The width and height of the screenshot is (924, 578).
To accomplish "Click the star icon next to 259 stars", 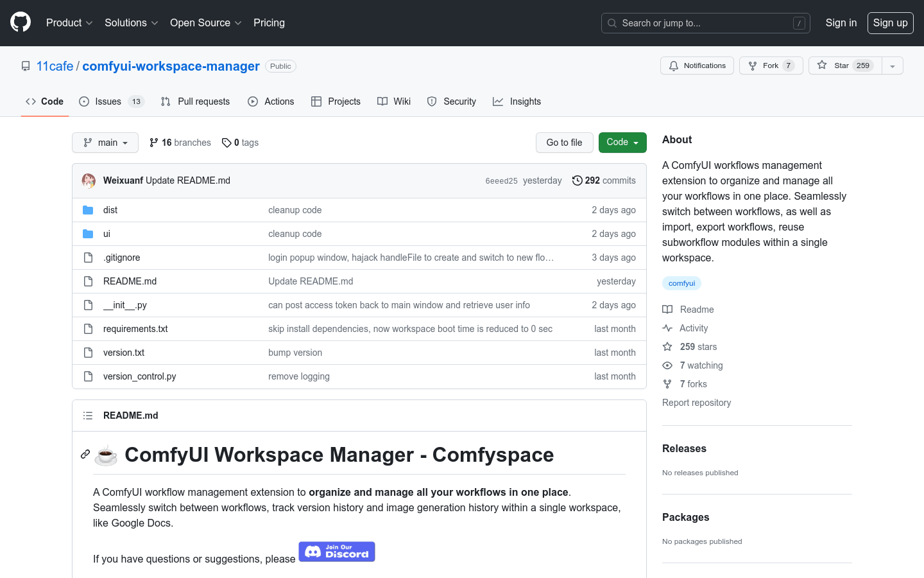I will (667, 347).
